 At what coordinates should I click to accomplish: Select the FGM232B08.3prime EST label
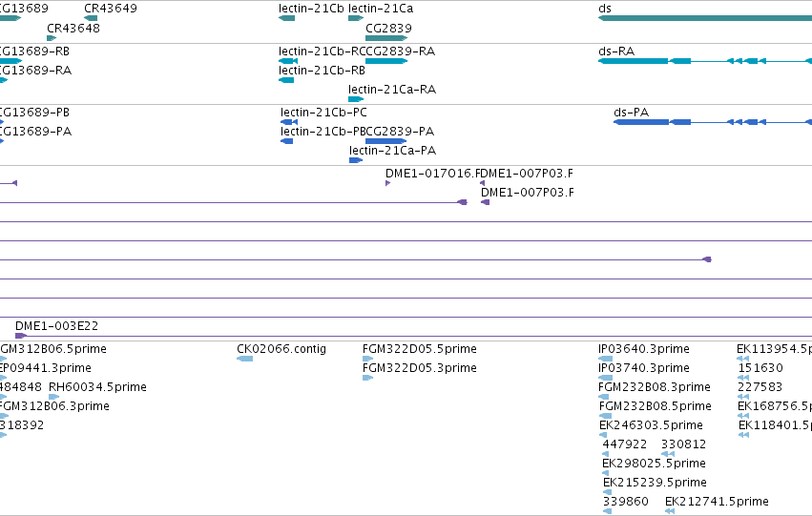point(654,387)
